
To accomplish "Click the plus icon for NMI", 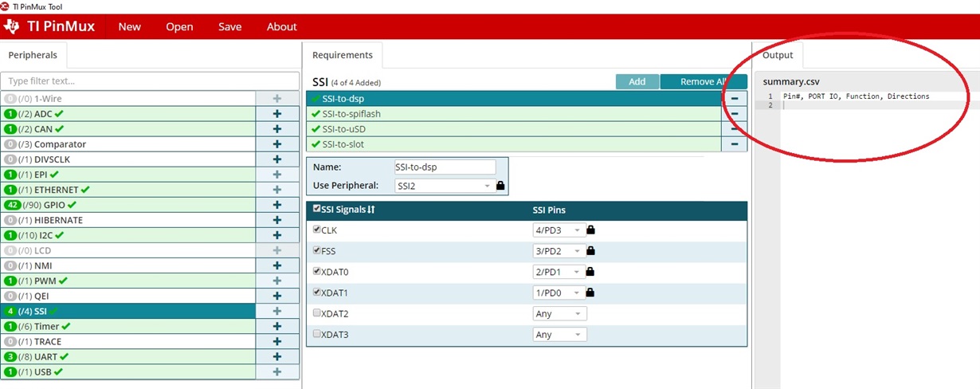I will point(277,265).
